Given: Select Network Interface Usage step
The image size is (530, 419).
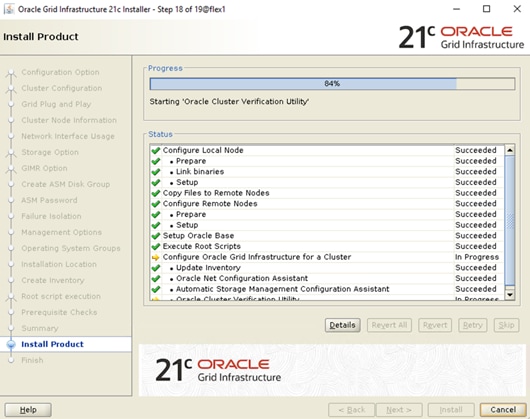Looking at the screenshot, I should [68, 136].
